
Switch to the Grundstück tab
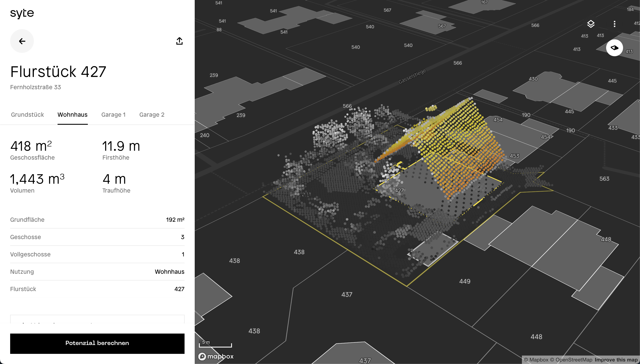(x=27, y=115)
